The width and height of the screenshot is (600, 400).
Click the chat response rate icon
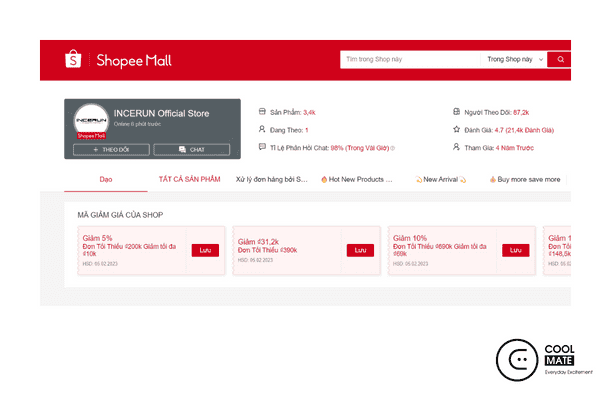pos(262,147)
